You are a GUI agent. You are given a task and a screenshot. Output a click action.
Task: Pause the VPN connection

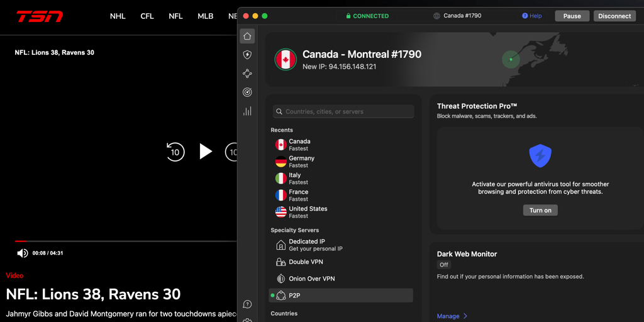(x=572, y=16)
